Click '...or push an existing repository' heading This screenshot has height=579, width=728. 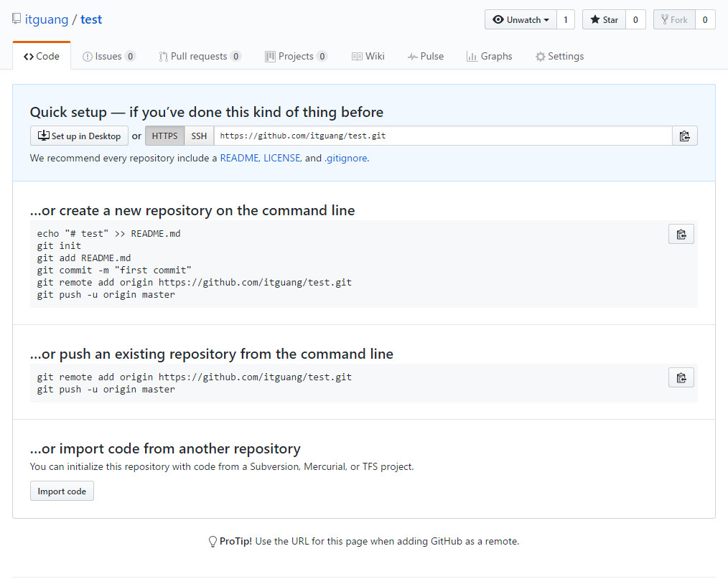(x=212, y=354)
